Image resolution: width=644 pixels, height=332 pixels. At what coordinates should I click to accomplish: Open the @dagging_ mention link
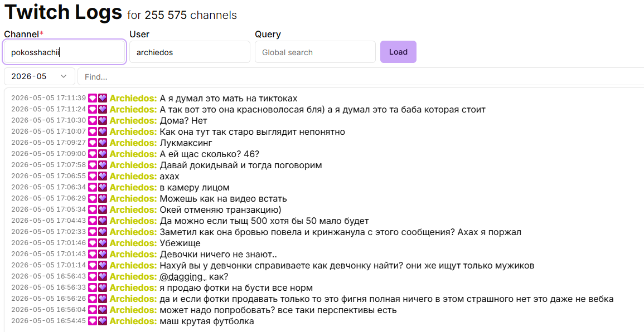click(x=183, y=277)
